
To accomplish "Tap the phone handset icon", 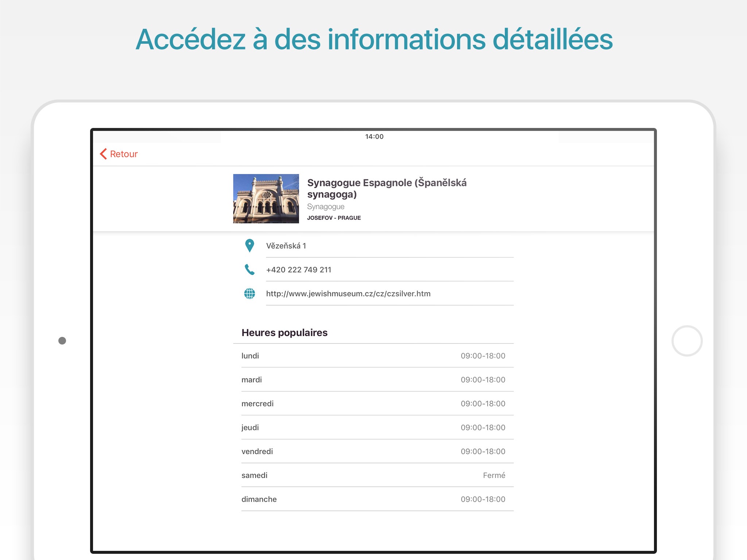I will [249, 270].
